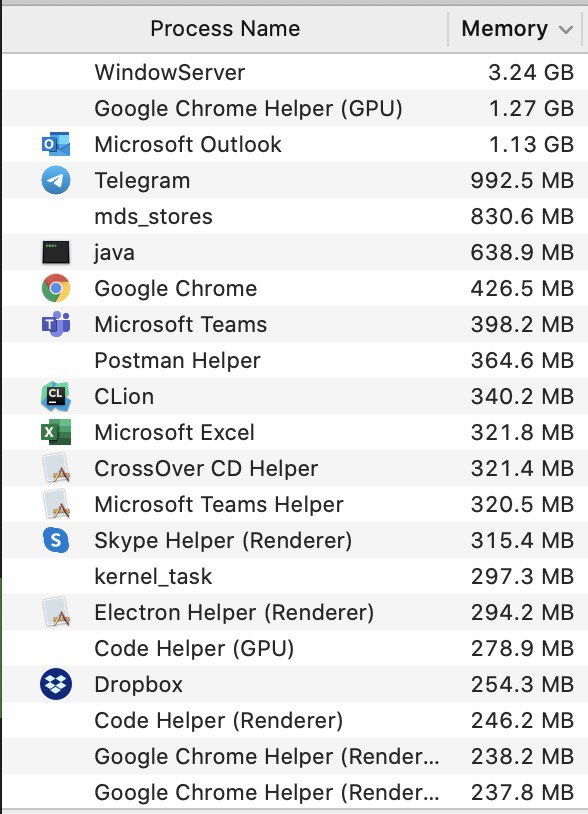Click the java terminal icon
The width and height of the screenshot is (588, 814).
pyautogui.click(x=56, y=252)
